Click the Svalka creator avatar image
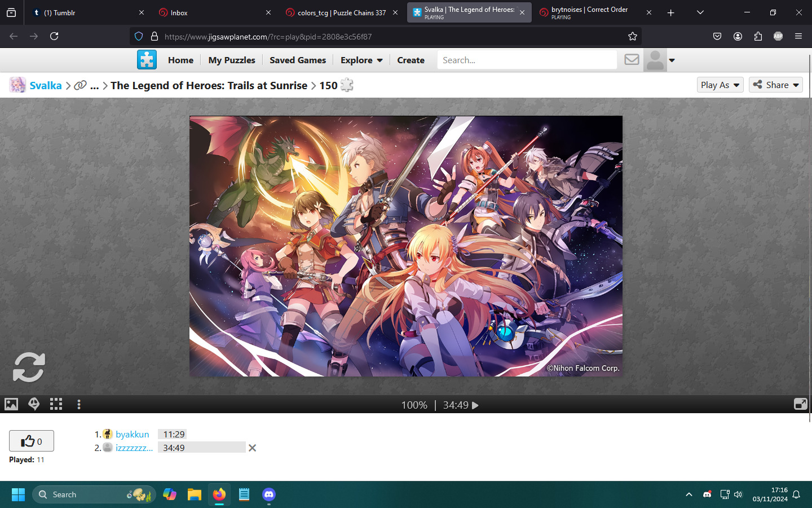The width and height of the screenshot is (812, 508). (x=17, y=85)
